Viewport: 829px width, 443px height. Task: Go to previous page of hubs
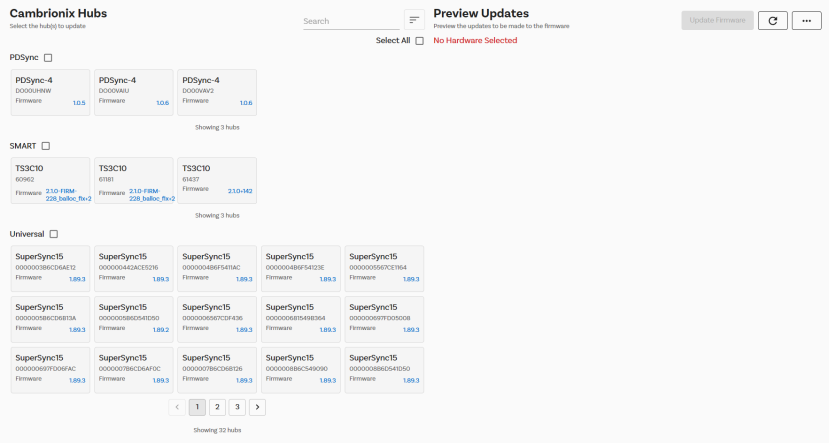pos(177,407)
